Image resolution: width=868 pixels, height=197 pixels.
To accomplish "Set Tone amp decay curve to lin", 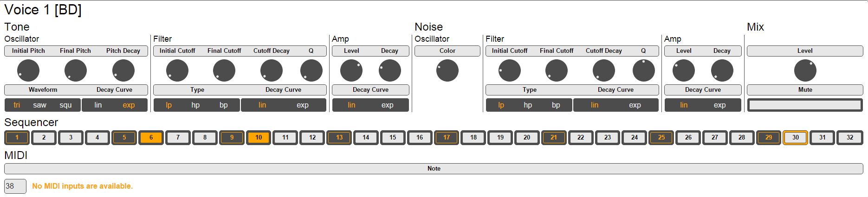I will (351, 105).
